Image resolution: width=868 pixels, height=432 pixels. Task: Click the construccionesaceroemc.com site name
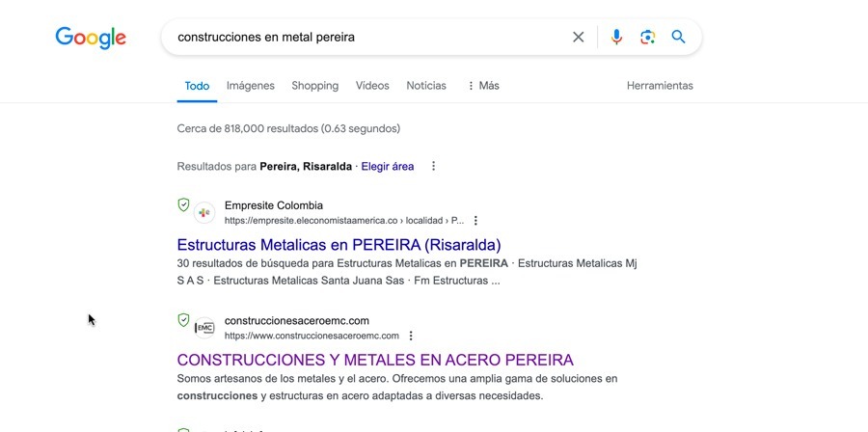[297, 320]
